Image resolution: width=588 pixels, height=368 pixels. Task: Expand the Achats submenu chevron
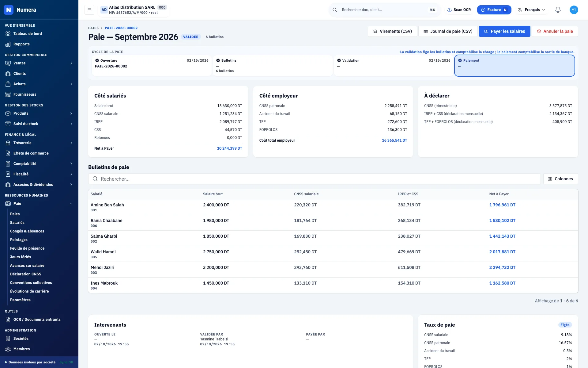pos(71,84)
